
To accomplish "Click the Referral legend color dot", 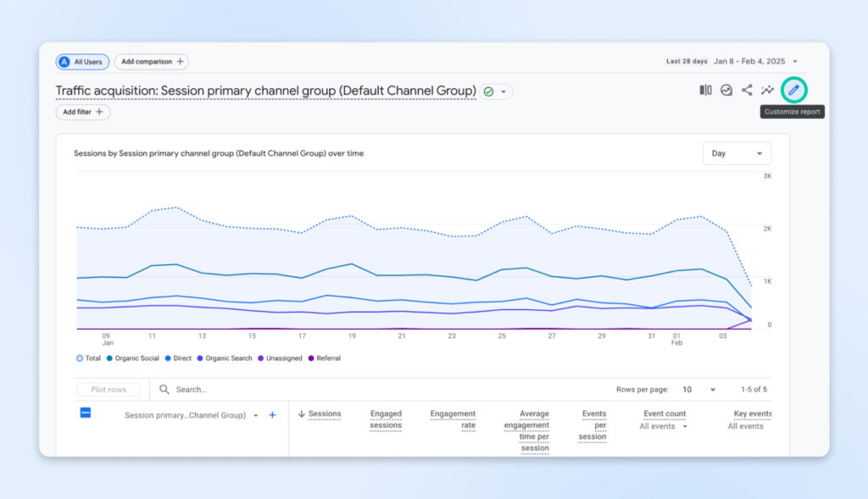I will pos(310,358).
